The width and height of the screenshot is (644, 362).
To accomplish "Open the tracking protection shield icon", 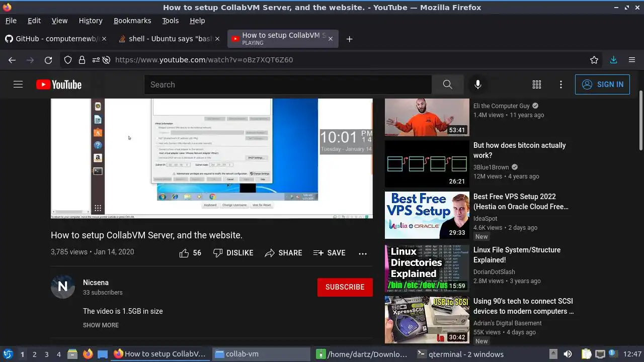I will pos(68,60).
